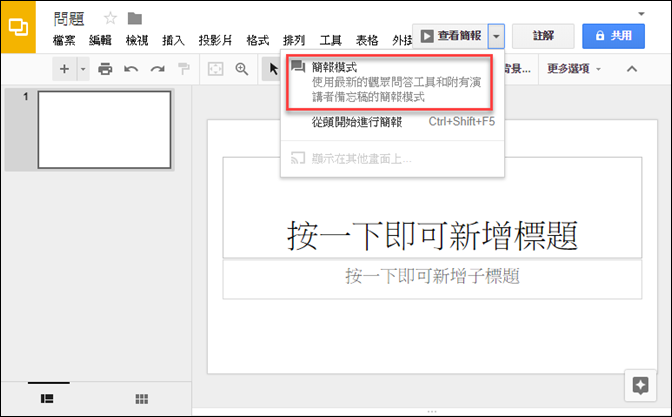This screenshot has width=672, height=417.
Task: Open the move-to-folder icon
Action: click(x=135, y=18)
